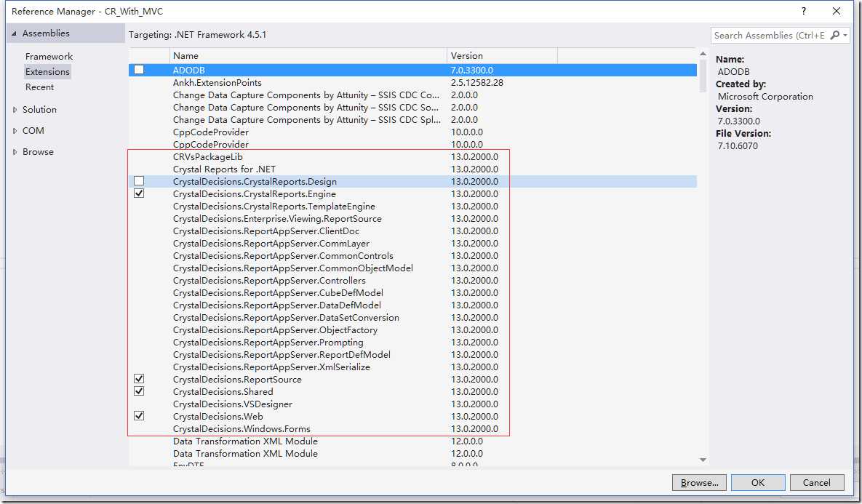This screenshot has height=504, width=862.
Task: Click the list scrollbar up arrow
Action: pyautogui.click(x=703, y=53)
